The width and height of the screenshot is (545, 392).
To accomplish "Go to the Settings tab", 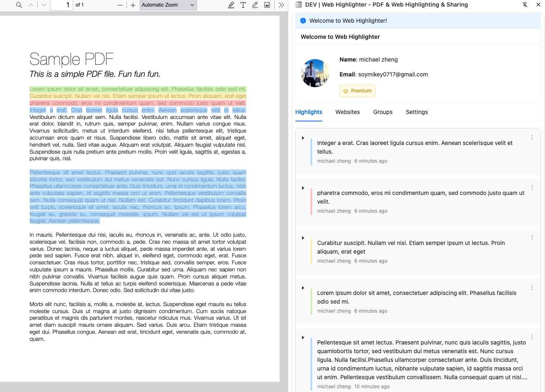I will tap(416, 112).
